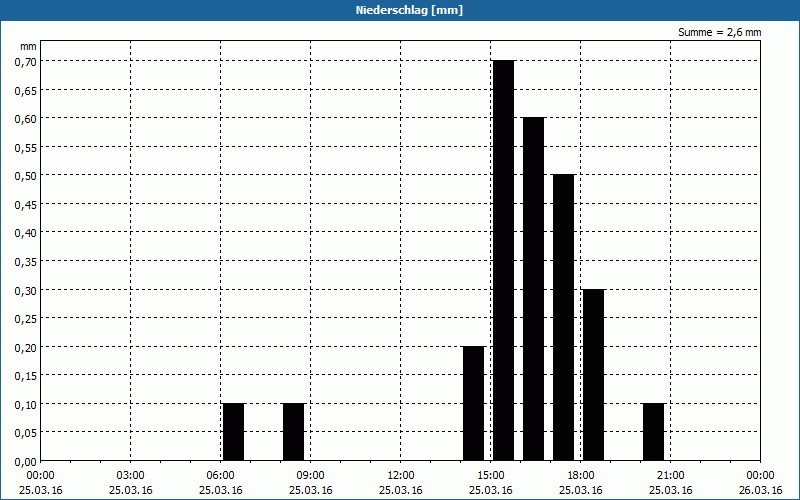800x500 pixels.
Task: Click the bar reaching 0,50 mm
Action: tap(563, 317)
